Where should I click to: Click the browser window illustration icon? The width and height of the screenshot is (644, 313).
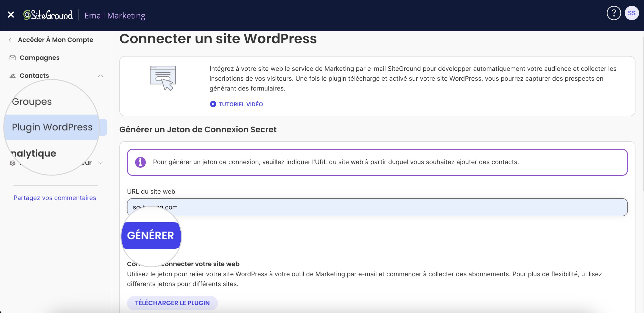tap(163, 78)
